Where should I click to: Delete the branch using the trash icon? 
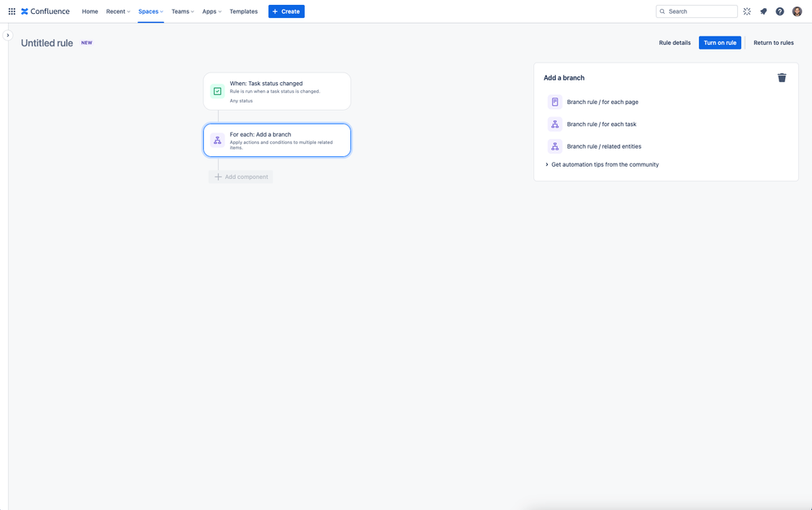[782, 78]
